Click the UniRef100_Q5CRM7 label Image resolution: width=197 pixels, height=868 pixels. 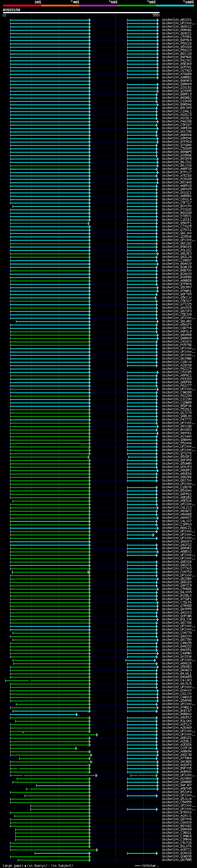point(176,288)
